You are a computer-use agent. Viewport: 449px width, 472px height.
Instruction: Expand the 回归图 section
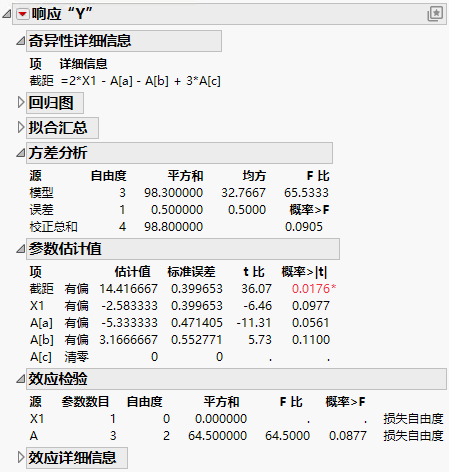pos(21,103)
